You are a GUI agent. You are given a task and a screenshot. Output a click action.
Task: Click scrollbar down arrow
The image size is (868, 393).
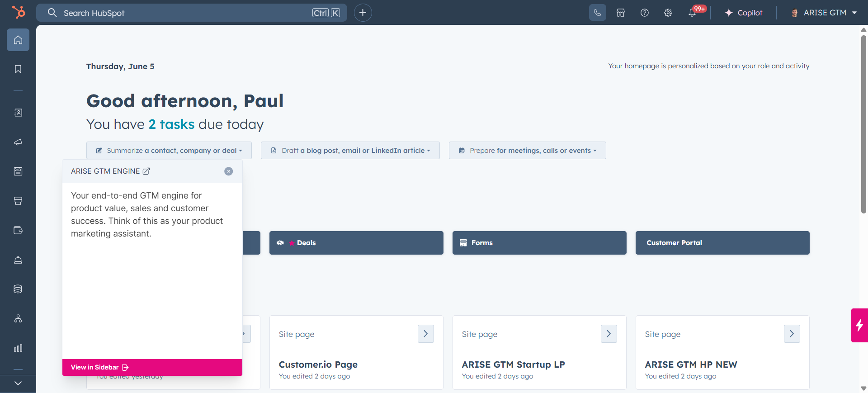click(863, 388)
